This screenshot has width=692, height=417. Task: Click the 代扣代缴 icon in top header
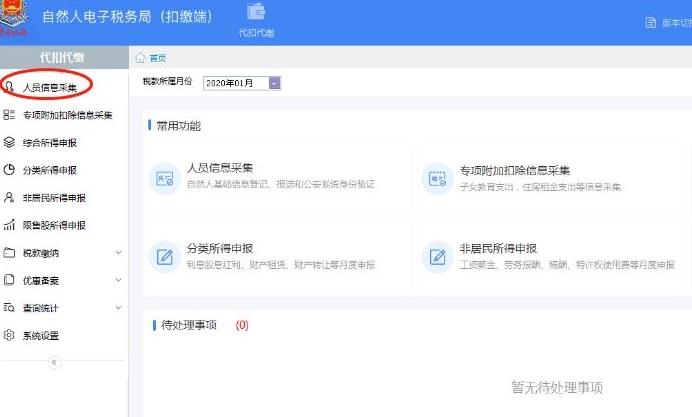pos(256,16)
